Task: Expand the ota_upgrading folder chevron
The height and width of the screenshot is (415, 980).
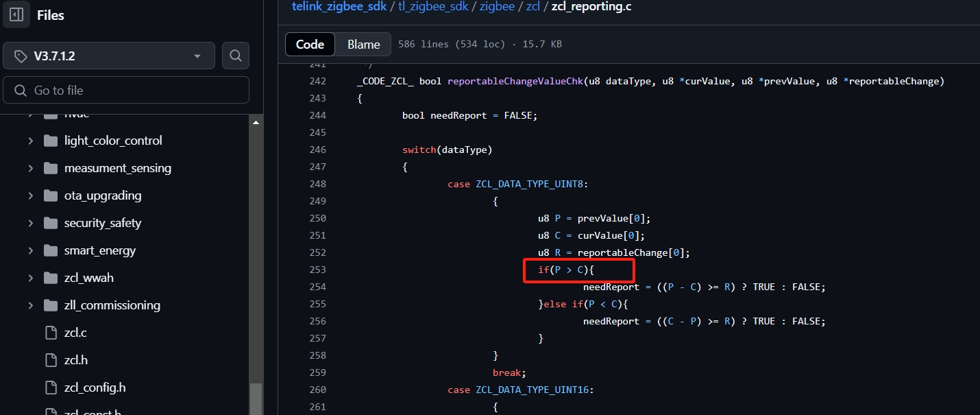Action: (x=30, y=195)
